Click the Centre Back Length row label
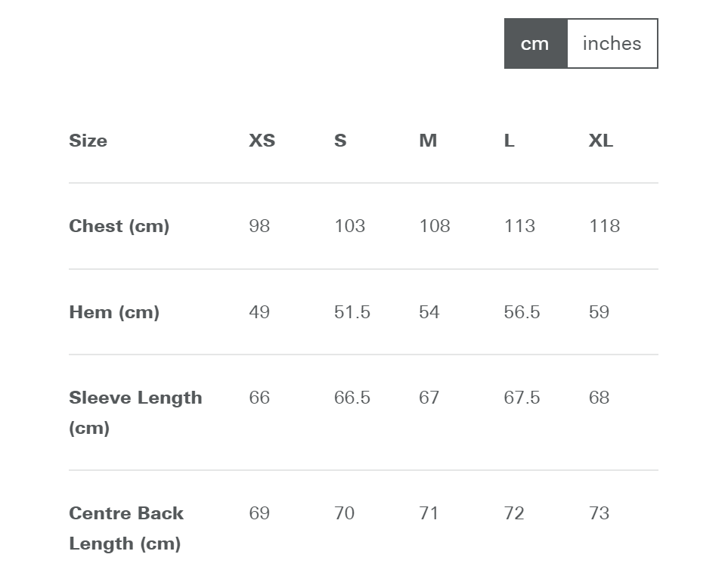 [x=126, y=528]
